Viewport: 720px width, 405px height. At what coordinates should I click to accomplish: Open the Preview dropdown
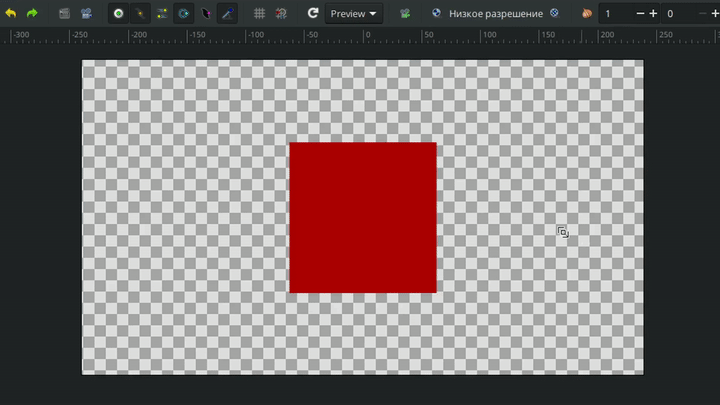(x=354, y=14)
